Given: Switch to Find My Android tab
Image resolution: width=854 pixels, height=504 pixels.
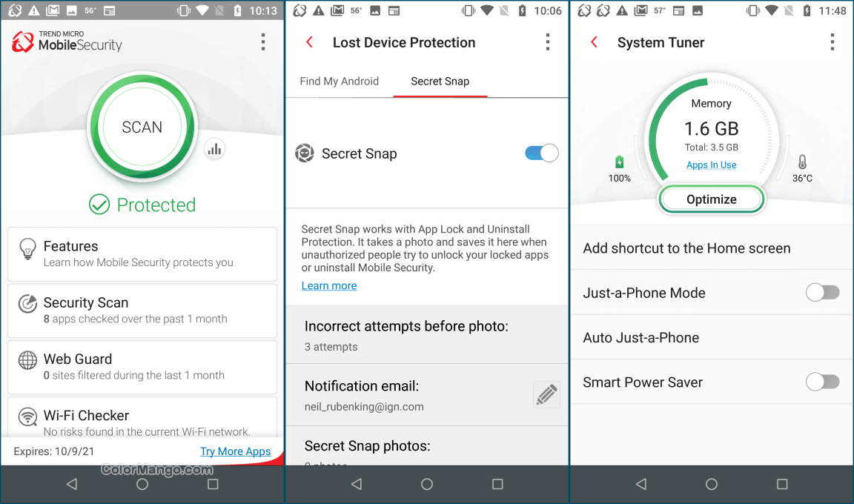Looking at the screenshot, I should point(340,81).
